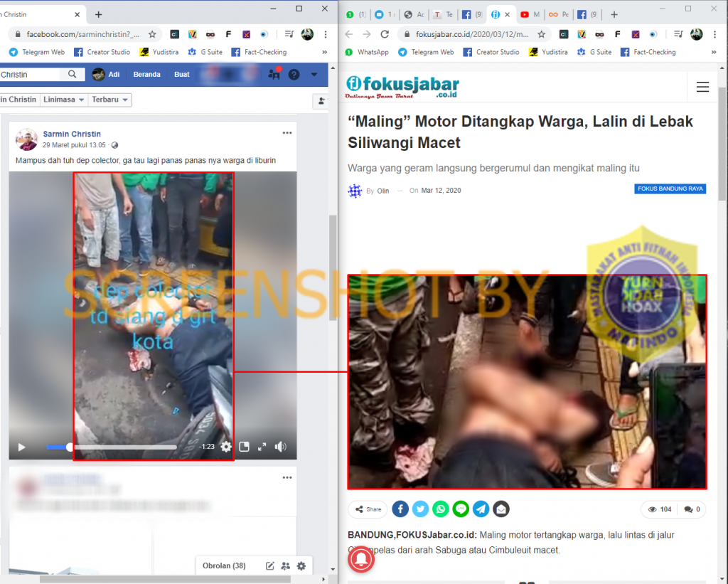Click the Twitter share icon
The width and height of the screenshot is (728, 584).
coord(421,509)
